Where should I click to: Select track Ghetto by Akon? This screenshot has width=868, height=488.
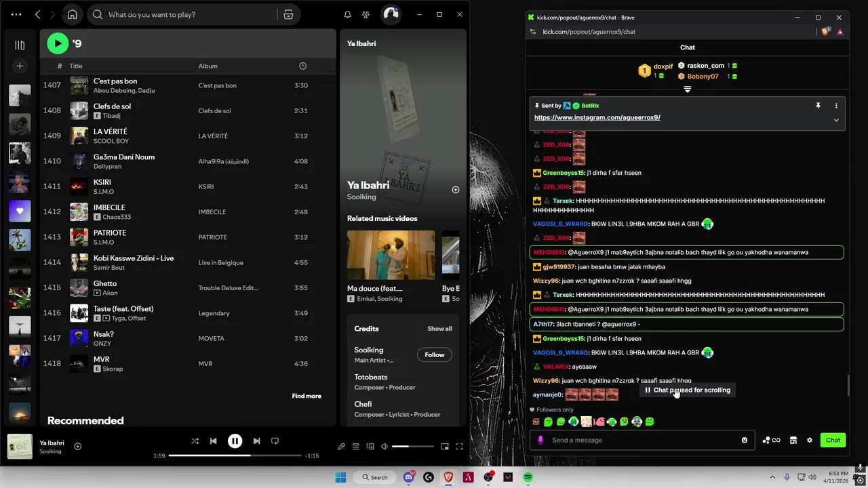(187, 287)
